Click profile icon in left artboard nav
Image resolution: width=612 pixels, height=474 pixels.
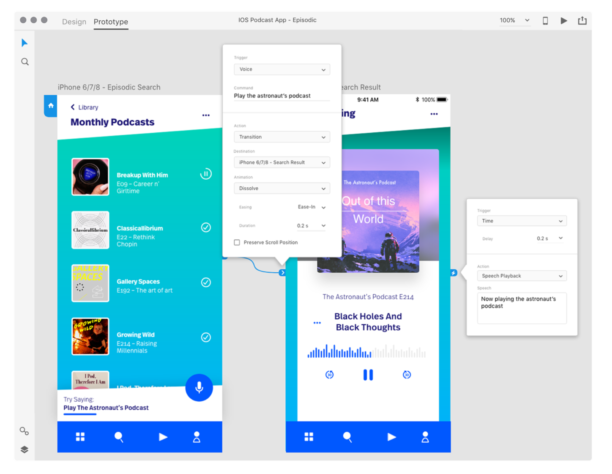pos(197,437)
